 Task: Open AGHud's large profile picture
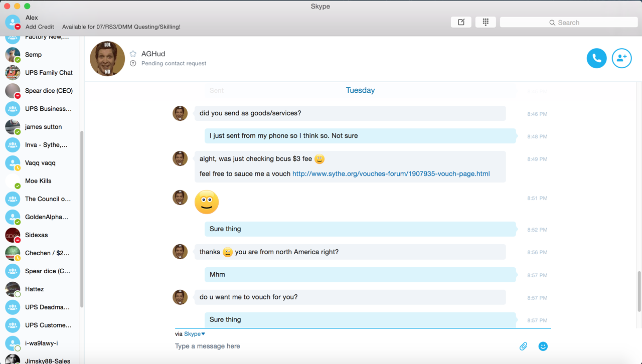point(107,59)
